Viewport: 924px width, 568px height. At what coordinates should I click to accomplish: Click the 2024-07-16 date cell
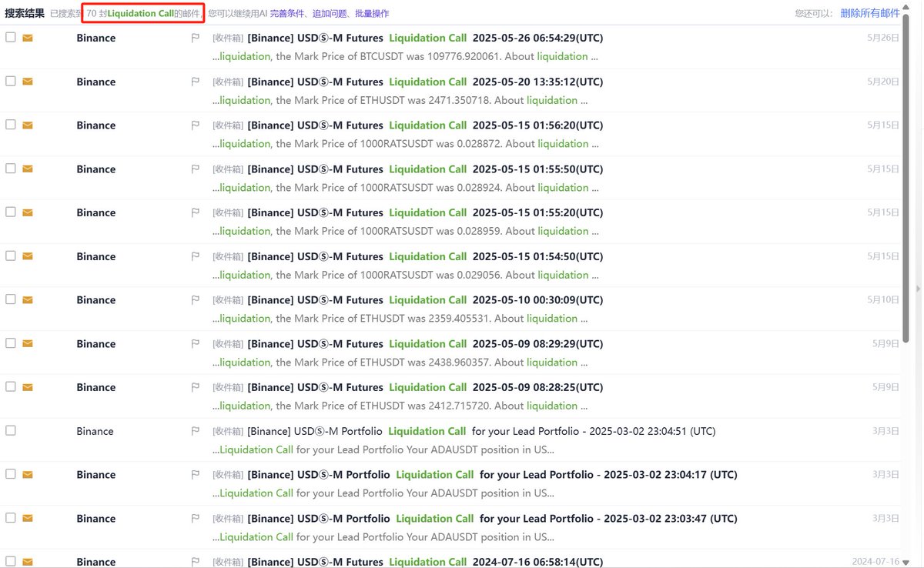coord(876,563)
